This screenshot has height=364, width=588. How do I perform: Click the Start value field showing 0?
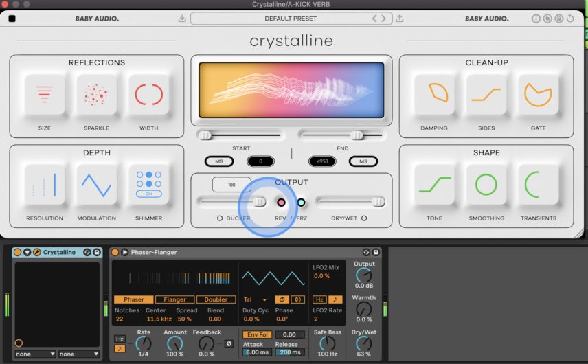coord(260,161)
